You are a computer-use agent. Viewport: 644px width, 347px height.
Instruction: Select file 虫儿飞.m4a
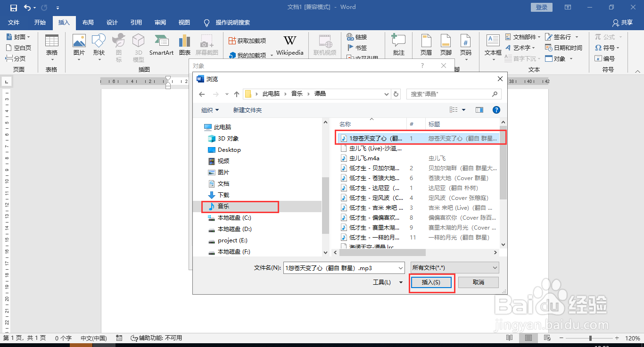[364, 158]
